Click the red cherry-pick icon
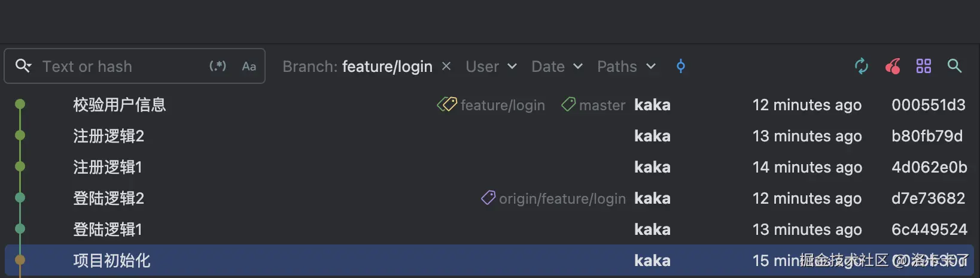This screenshot has width=980, height=278. tap(893, 66)
